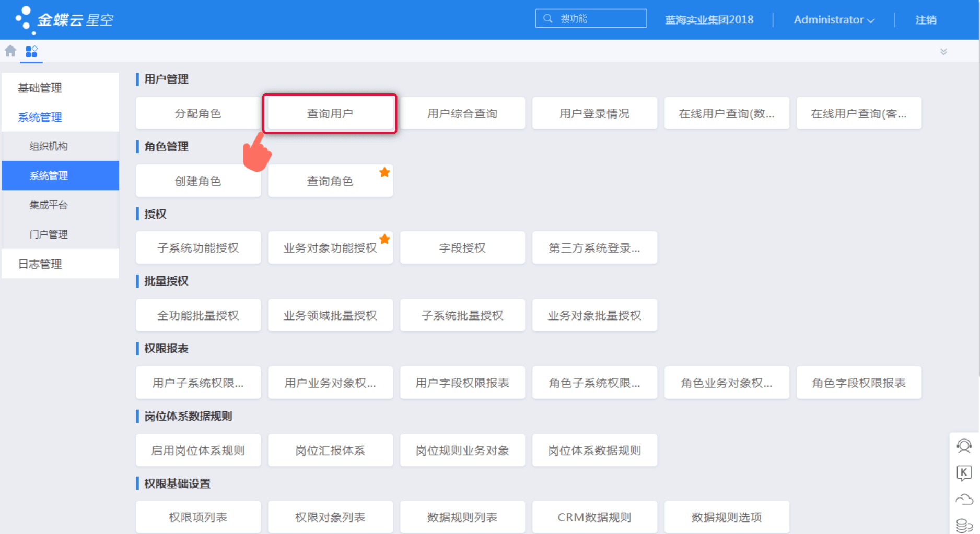Open online customer service via headset icon
This screenshot has width=980, height=534.
tap(964, 447)
